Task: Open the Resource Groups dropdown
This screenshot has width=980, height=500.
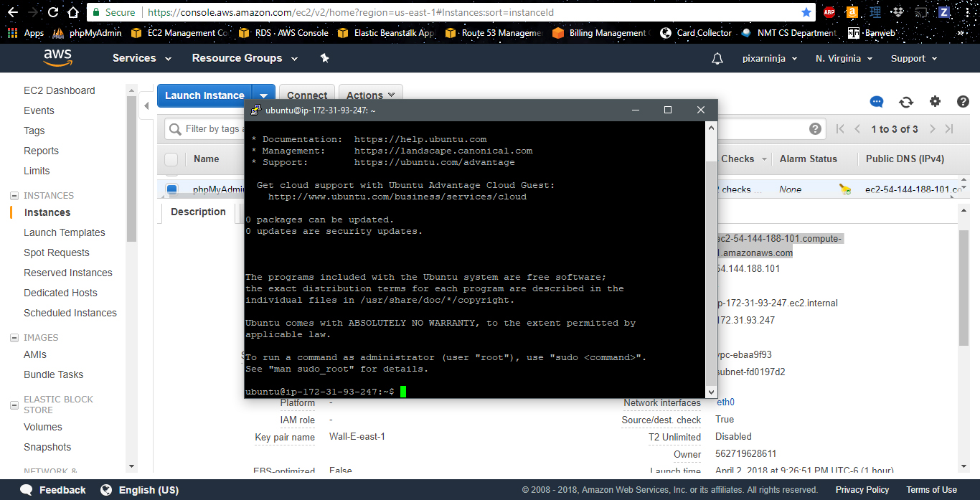Action: coord(244,58)
